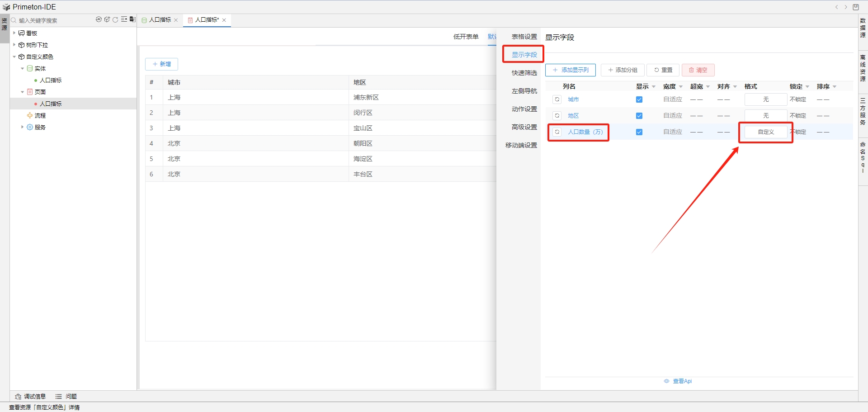Collapse the 自定义颜色 tree node
868x412 pixels.
14,57
